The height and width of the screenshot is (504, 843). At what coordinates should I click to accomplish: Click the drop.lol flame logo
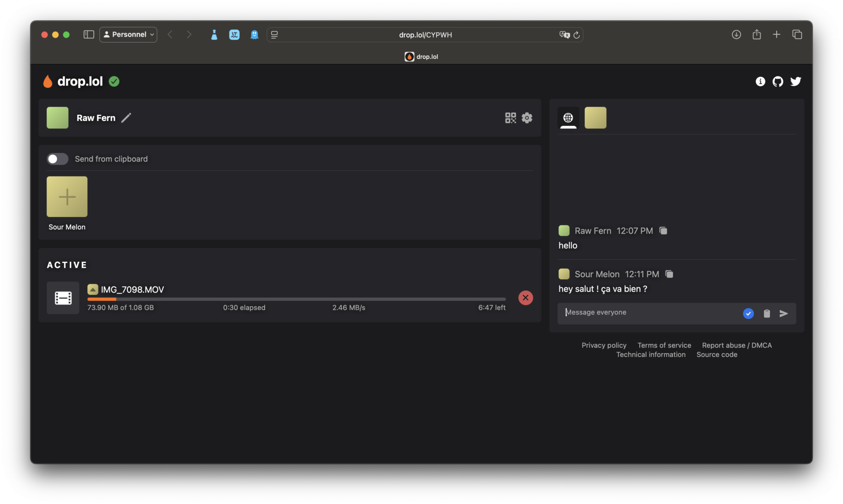47,81
